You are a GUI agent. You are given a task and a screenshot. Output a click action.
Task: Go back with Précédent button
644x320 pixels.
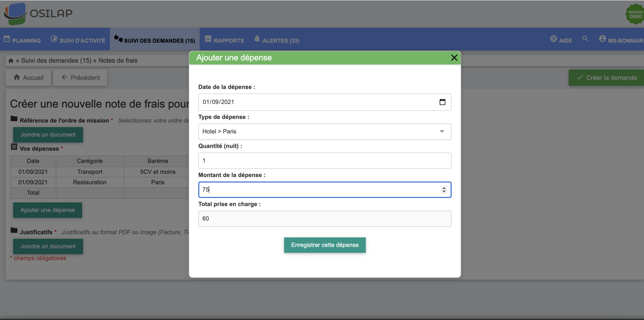tap(80, 78)
